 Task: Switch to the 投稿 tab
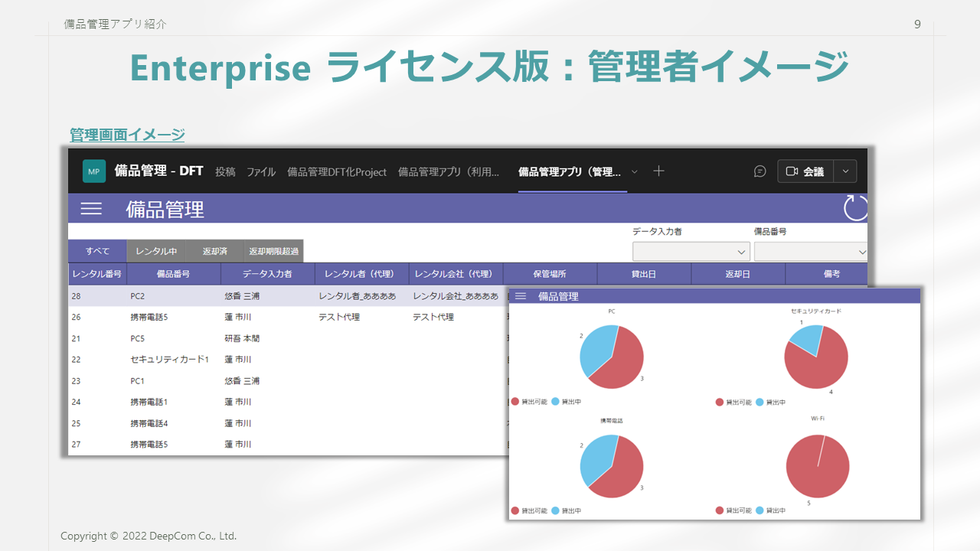click(x=225, y=171)
